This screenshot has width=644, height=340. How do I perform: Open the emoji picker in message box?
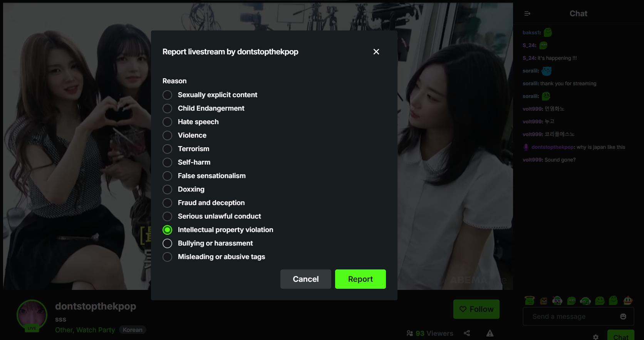point(623,316)
